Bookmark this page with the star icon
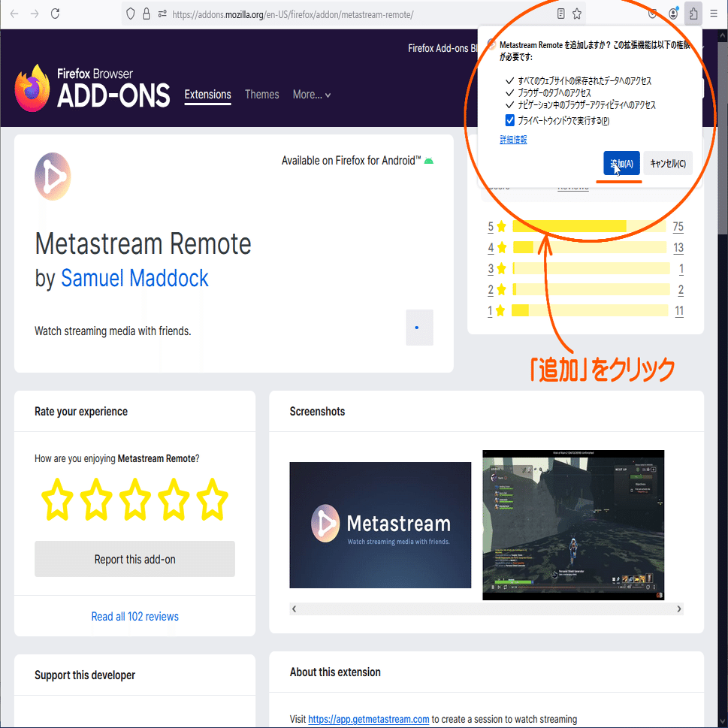 [x=577, y=14]
